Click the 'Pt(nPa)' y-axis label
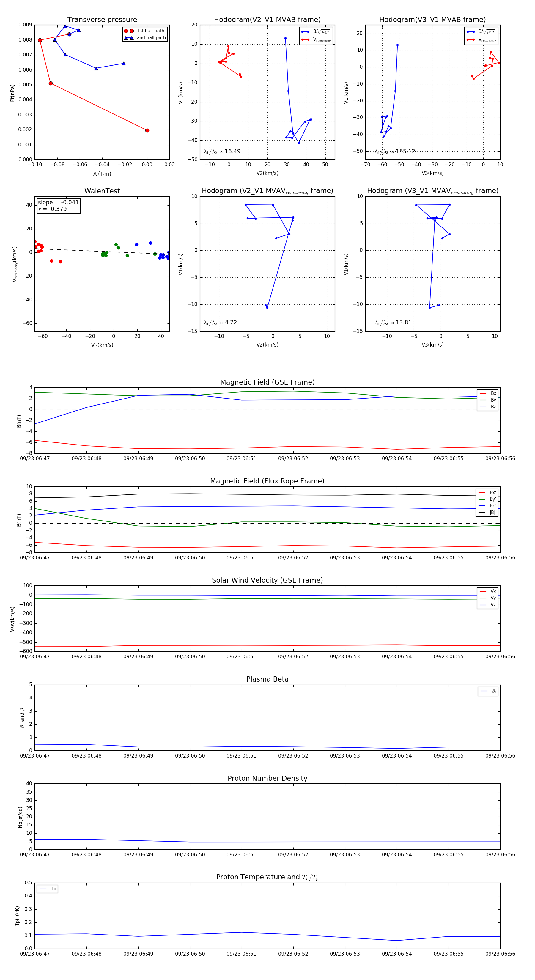Viewport: 535px width, 980px height. 12,92
